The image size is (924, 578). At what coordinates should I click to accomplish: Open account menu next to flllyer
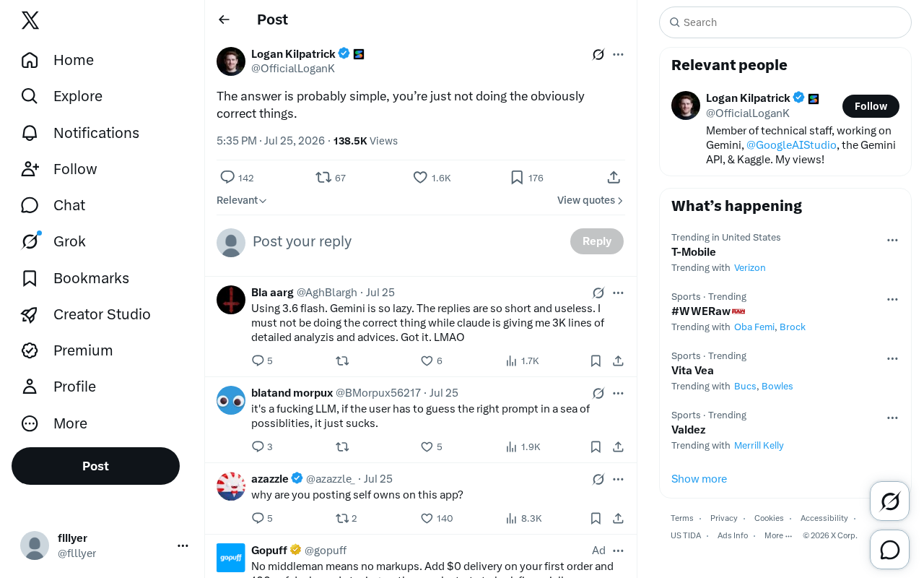point(183,545)
